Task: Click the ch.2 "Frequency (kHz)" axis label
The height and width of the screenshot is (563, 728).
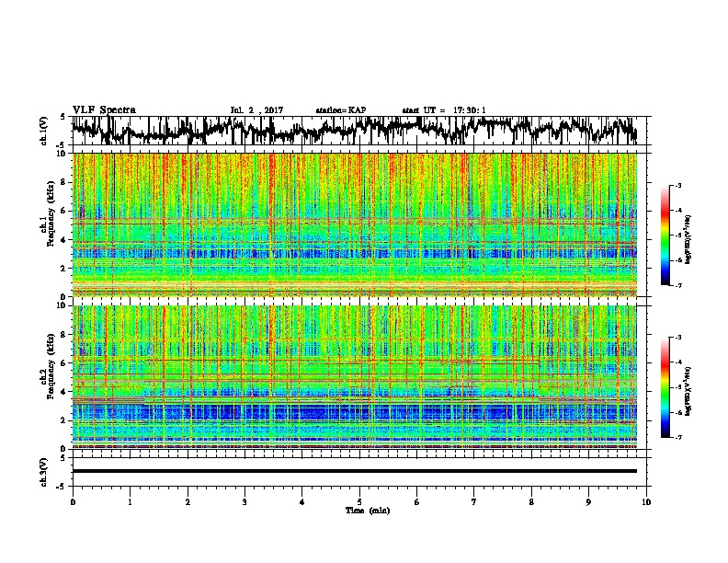Action: [51, 366]
